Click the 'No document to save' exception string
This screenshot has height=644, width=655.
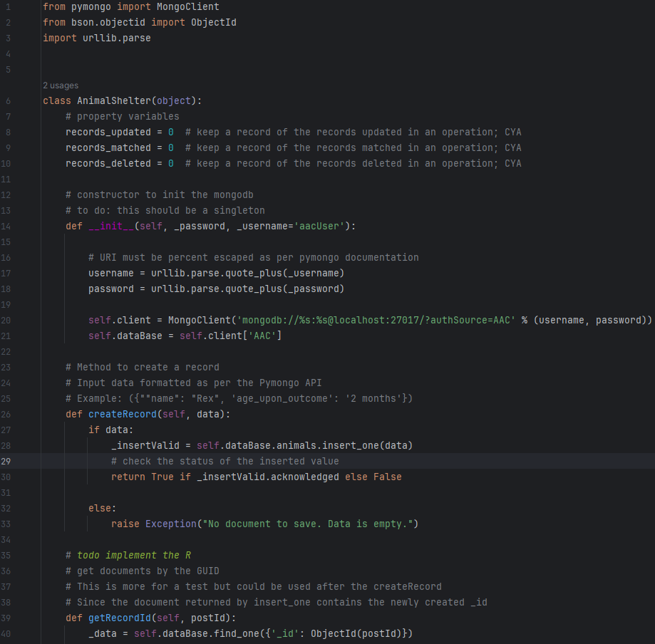click(x=307, y=524)
